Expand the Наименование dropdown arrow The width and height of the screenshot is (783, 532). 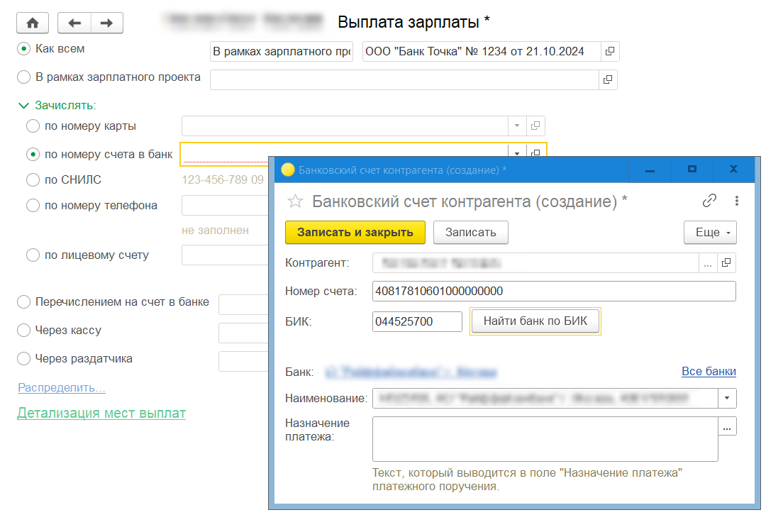tap(727, 399)
